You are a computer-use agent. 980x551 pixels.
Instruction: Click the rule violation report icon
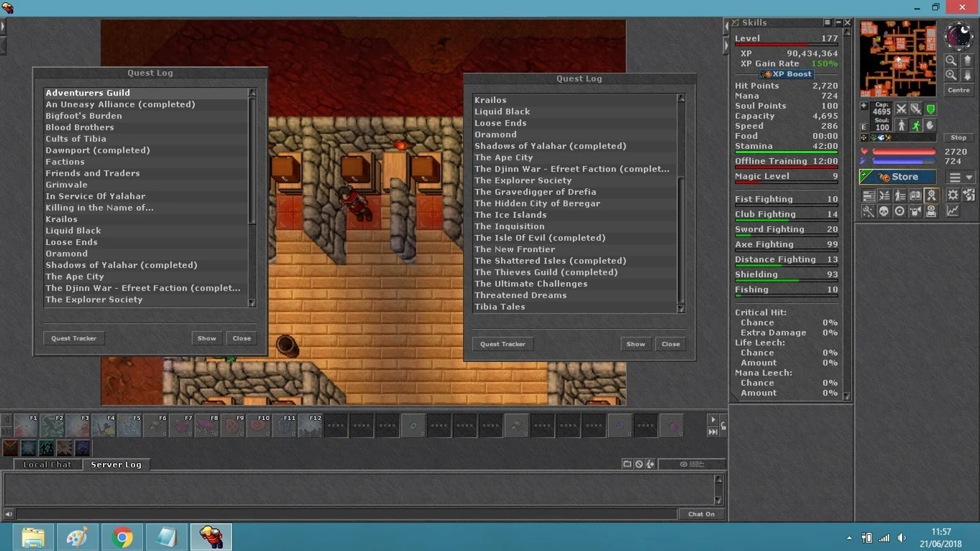[651, 464]
